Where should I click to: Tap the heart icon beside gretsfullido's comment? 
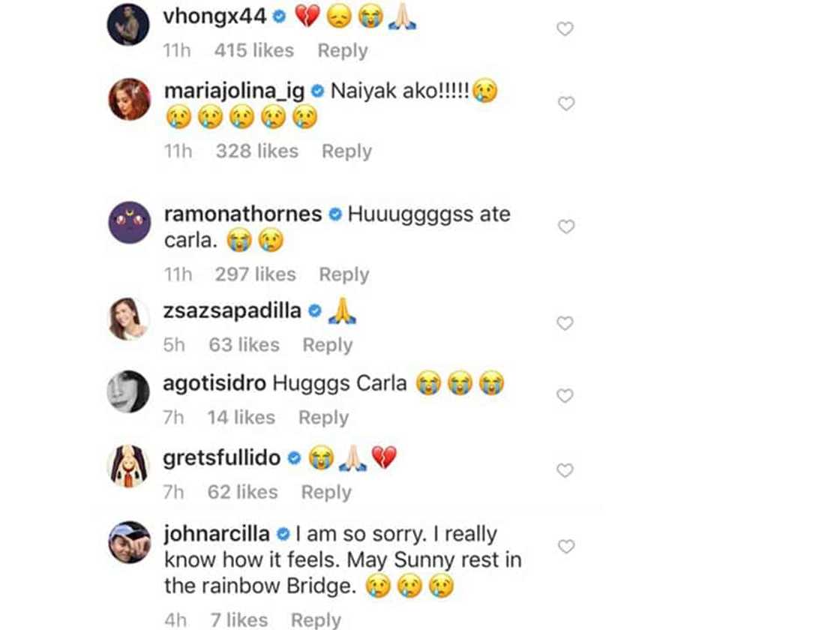tap(565, 469)
